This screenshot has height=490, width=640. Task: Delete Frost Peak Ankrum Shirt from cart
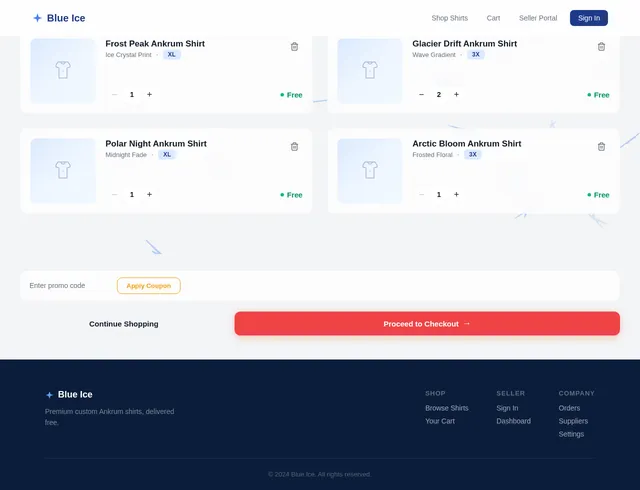pos(294,47)
